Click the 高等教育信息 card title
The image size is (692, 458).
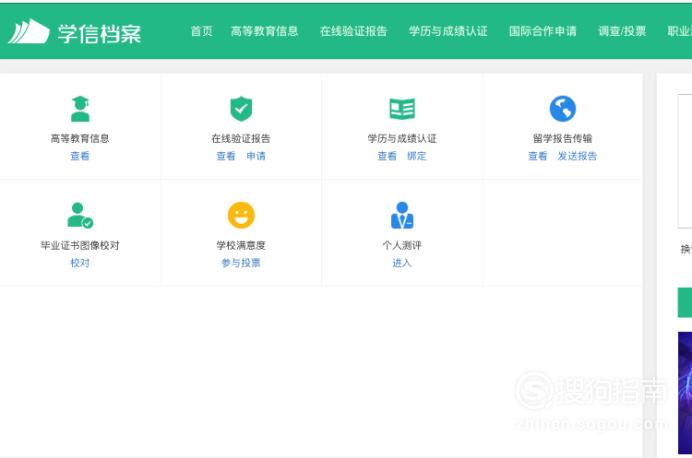(x=80, y=139)
